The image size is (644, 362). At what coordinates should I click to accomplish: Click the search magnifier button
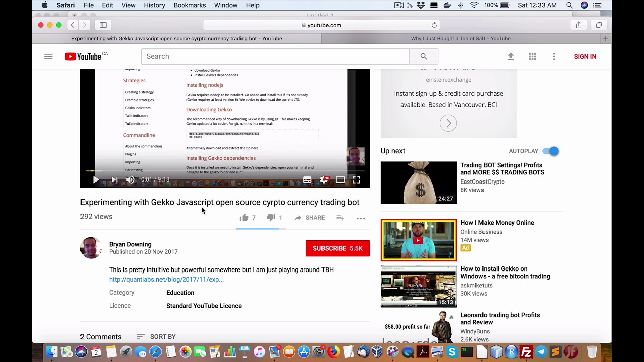[423, 56]
